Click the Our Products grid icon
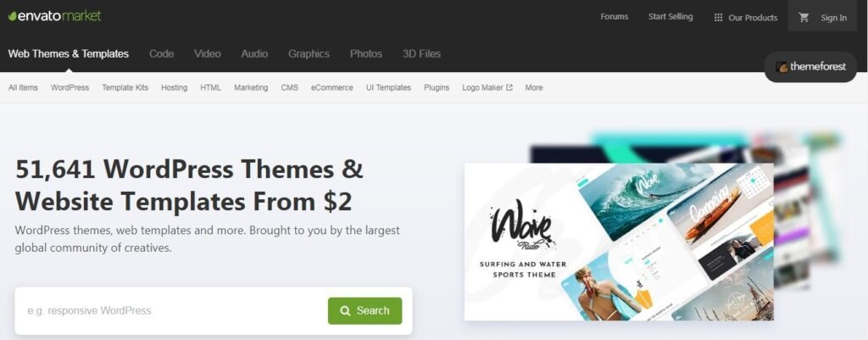This screenshot has height=340, width=868. (718, 17)
